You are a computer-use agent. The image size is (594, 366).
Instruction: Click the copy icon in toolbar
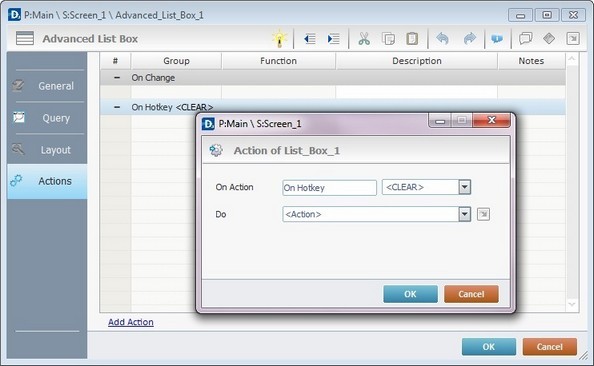pos(388,39)
